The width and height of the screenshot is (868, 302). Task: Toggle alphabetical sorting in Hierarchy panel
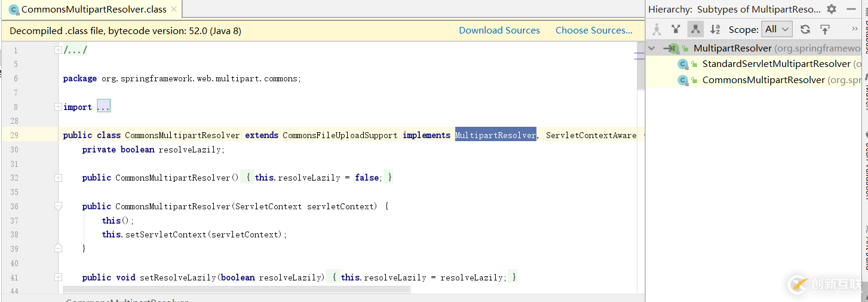click(x=715, y=29)
